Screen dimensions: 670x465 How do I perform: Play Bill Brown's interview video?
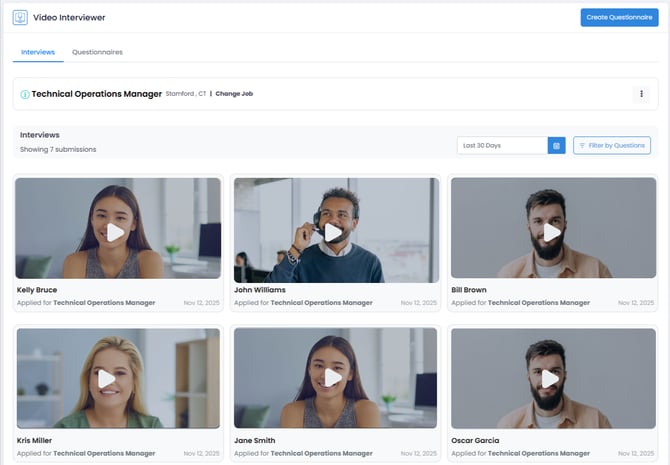[551, 232]
